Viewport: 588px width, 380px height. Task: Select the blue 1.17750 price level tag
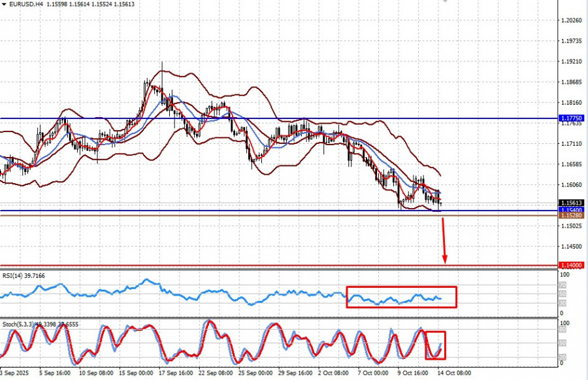coord(571,118)
